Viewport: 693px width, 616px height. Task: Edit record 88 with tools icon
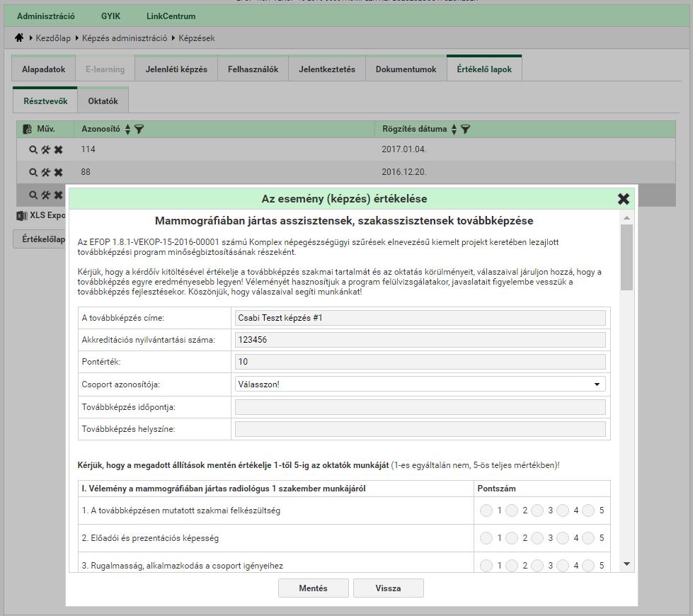(45, 172)
